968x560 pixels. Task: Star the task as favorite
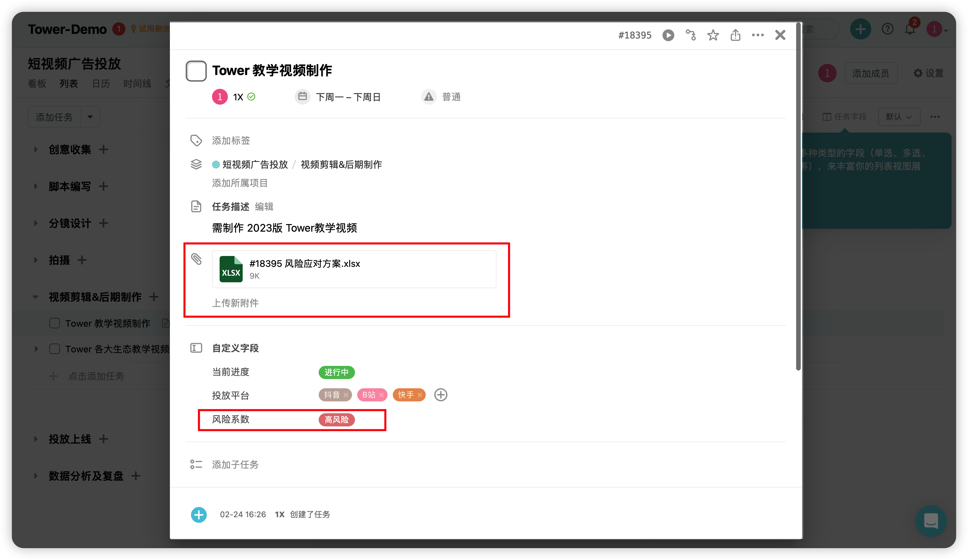tap(713, 35)
